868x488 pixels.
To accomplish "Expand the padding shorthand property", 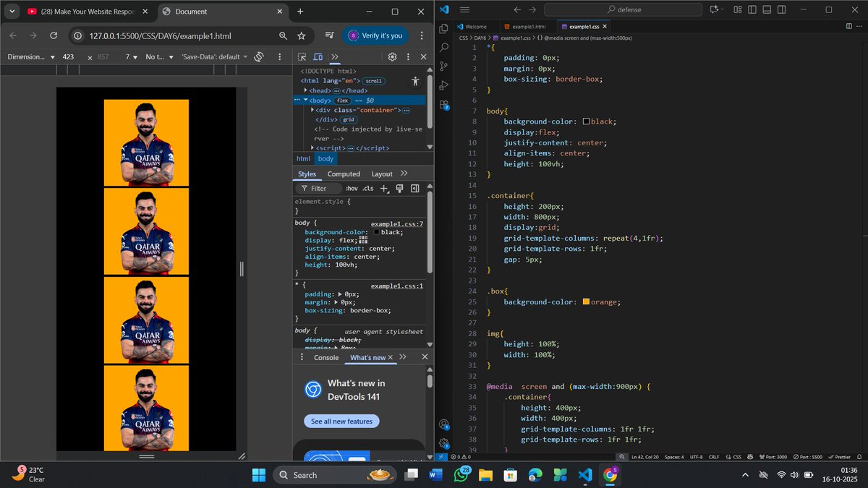I will (x=341, y=294).
